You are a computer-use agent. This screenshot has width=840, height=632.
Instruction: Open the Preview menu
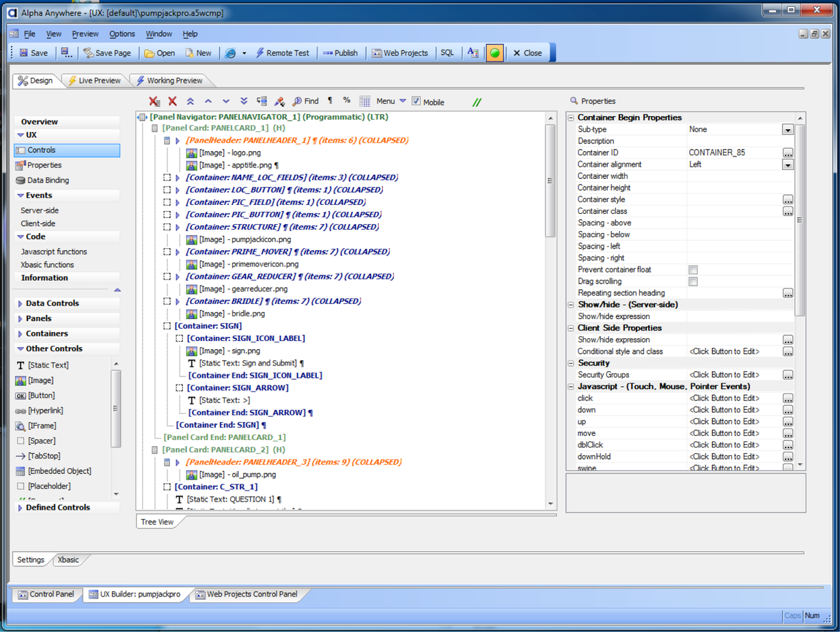click(85, 33)
